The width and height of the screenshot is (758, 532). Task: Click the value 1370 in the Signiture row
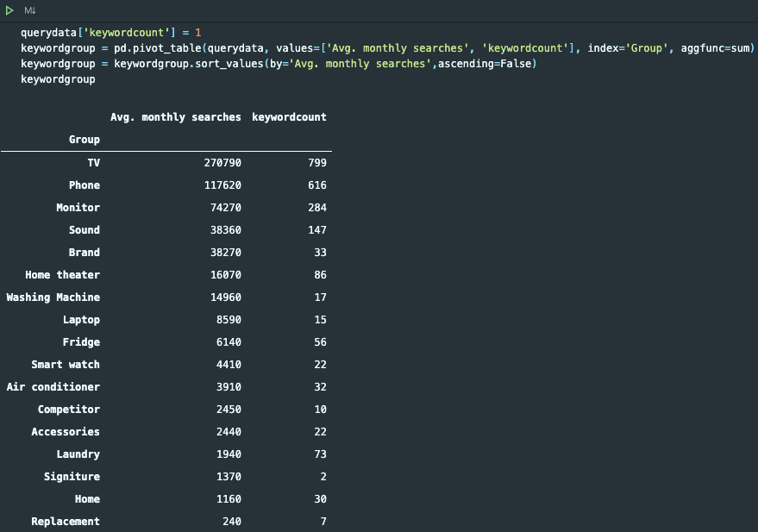click(x=229, y=477)
